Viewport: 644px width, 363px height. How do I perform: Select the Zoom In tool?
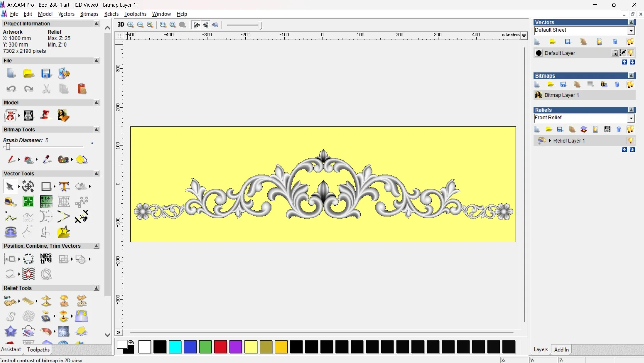(x=131, y=25)
